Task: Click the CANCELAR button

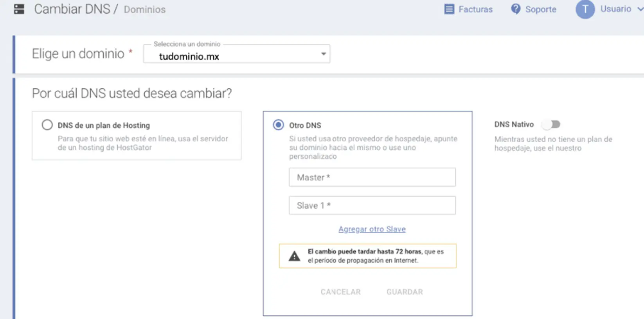Action: click(x=341, y=292)
